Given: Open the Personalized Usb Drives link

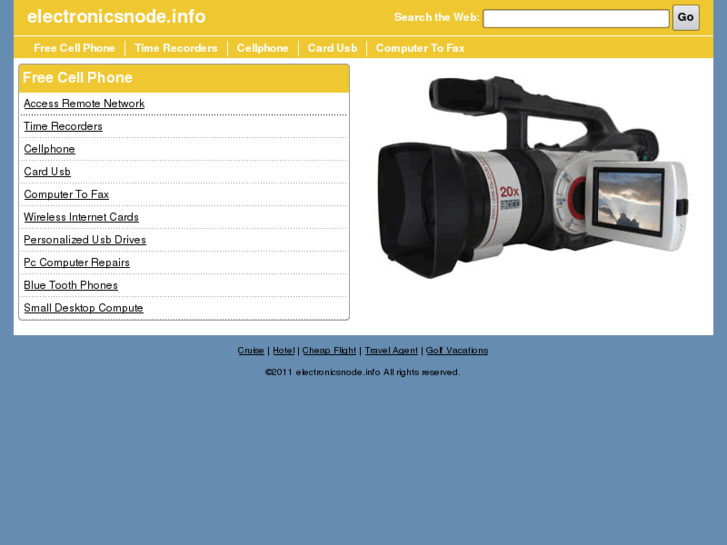Looking at the screenshot, I should (85, 240).
